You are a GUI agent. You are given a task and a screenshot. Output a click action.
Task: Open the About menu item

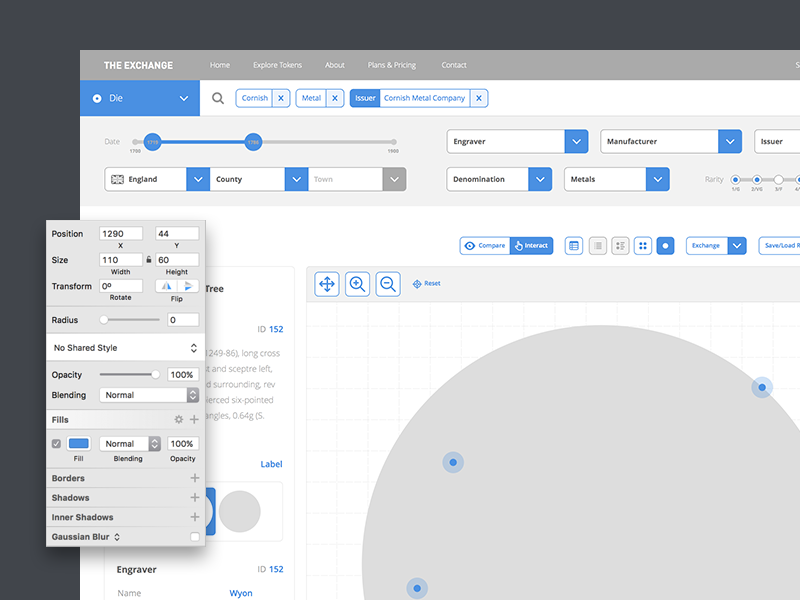335,65
